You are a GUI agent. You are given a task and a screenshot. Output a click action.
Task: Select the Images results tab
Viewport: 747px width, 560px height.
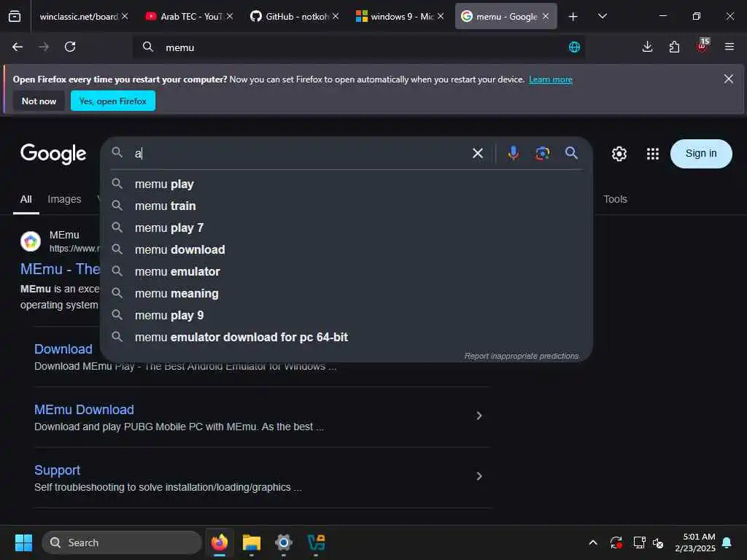[64, 200]
